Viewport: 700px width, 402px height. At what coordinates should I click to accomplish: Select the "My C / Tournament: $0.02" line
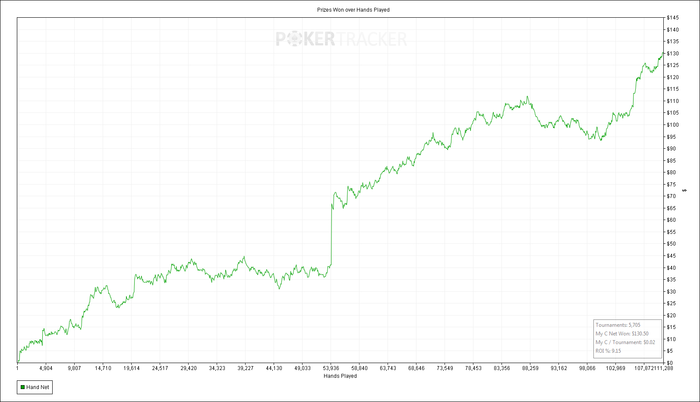[625, 342]
